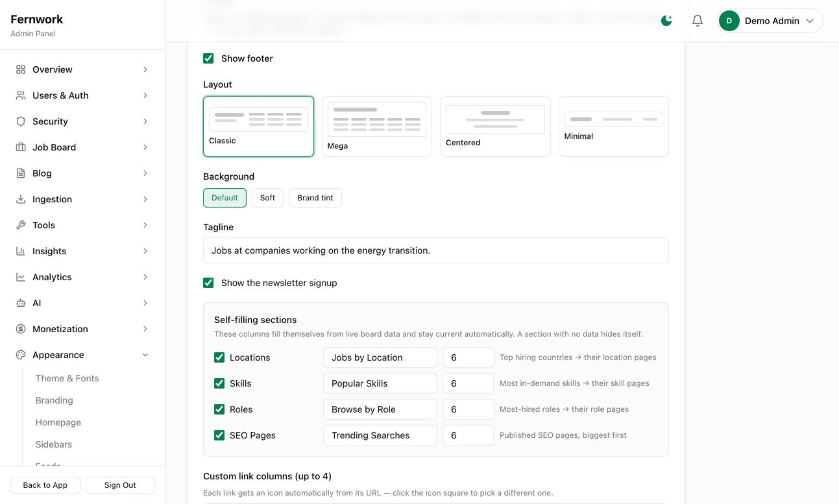Click the Ingestion download icon
Screen dimensions: 839x504
click(x=21, y=199)
